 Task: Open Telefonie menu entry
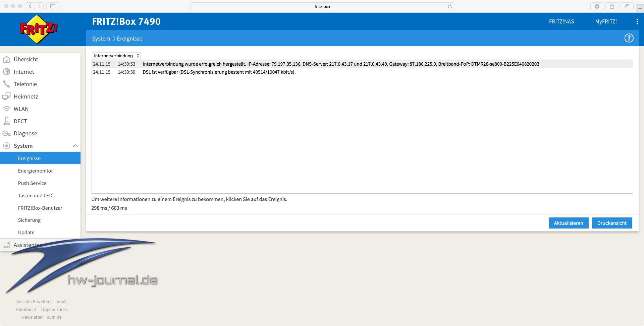click(x=25, y=84)
